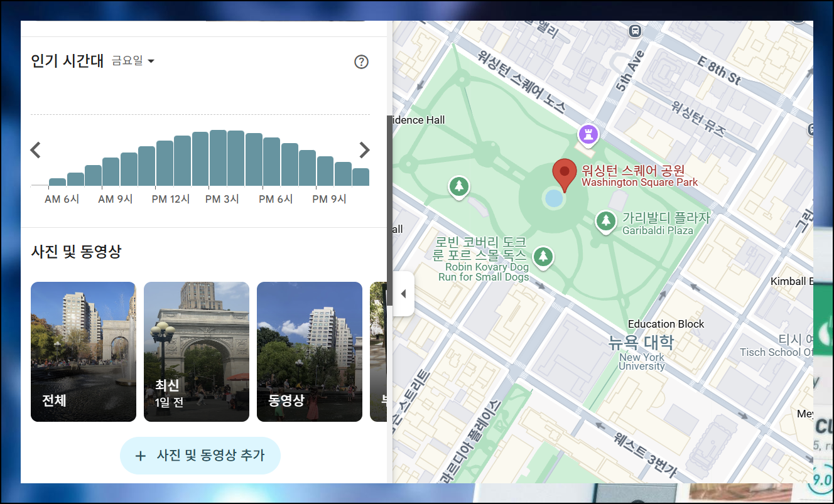Click the Kimball map label

(792, 281)
